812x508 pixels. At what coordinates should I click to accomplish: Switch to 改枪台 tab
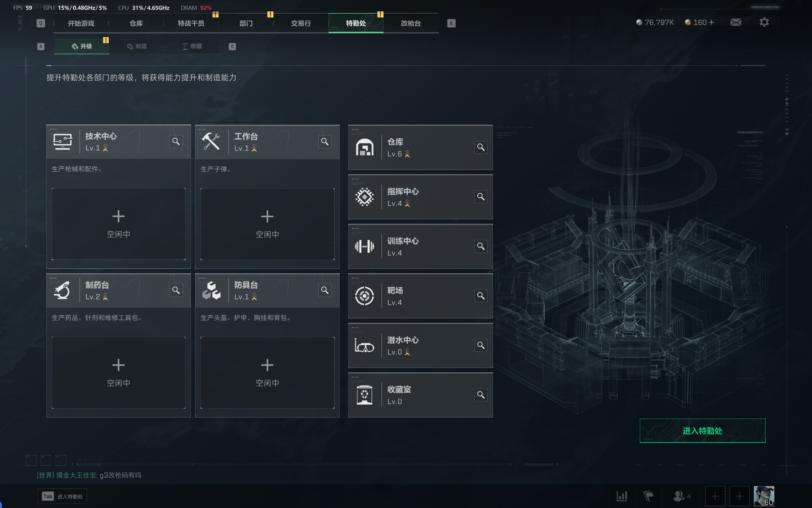pos(411,23)
